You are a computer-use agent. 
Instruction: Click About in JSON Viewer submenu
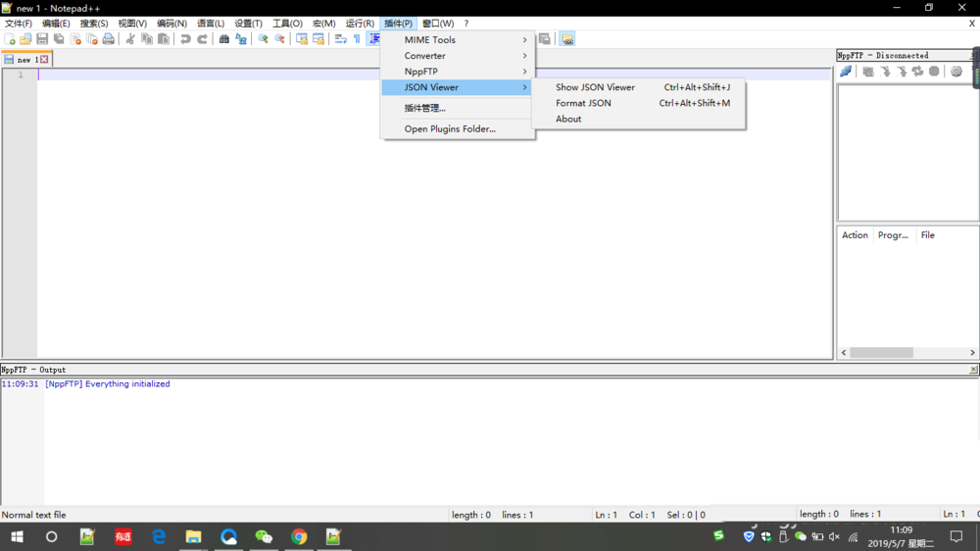point(639,119)
